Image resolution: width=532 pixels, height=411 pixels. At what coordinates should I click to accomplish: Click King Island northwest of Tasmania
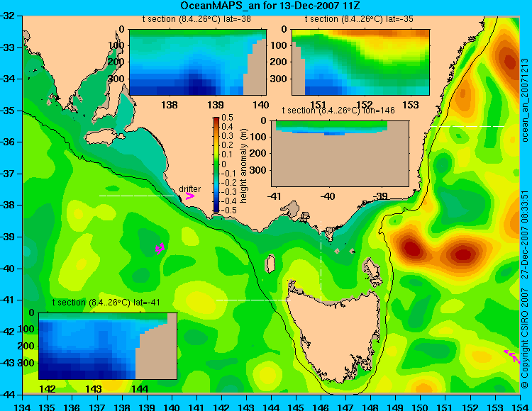(x=270, y=264)
